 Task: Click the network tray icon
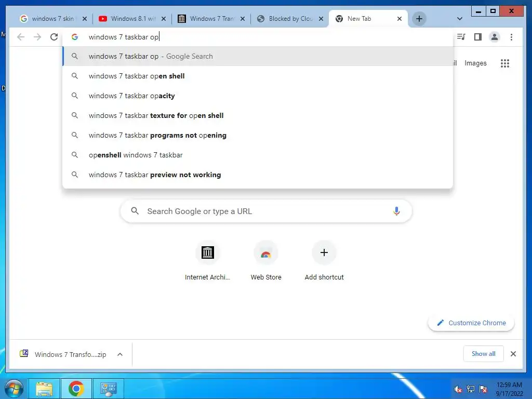[470, 389]
